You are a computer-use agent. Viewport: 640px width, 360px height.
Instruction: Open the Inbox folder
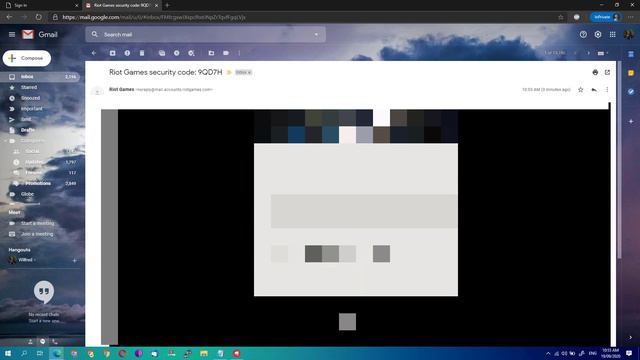(x=40, y=77)
